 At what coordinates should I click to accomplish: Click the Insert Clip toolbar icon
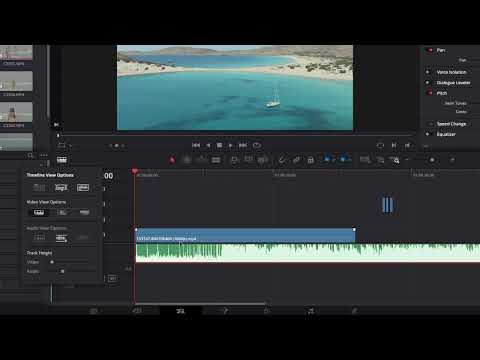point(235,160)
